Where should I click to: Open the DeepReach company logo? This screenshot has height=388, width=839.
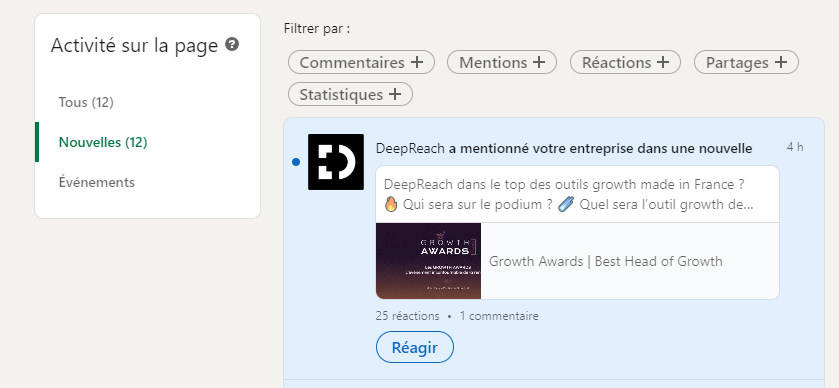(336, 162)
